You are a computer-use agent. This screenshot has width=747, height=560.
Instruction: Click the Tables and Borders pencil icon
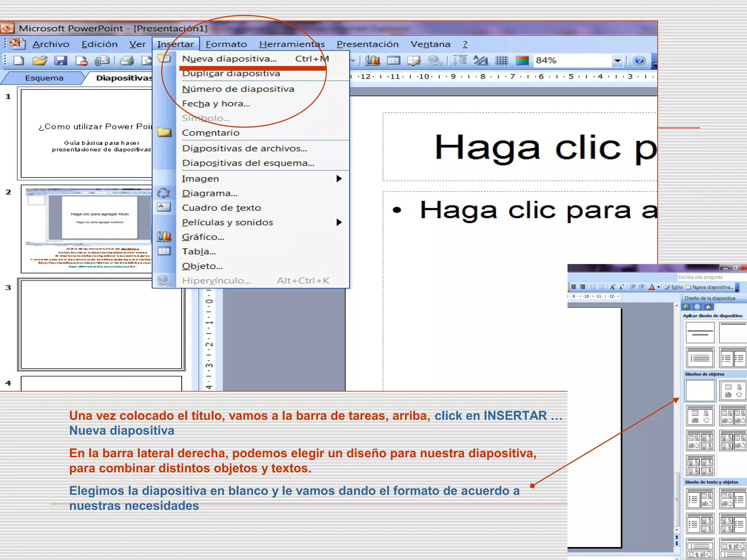pos(414,61)
